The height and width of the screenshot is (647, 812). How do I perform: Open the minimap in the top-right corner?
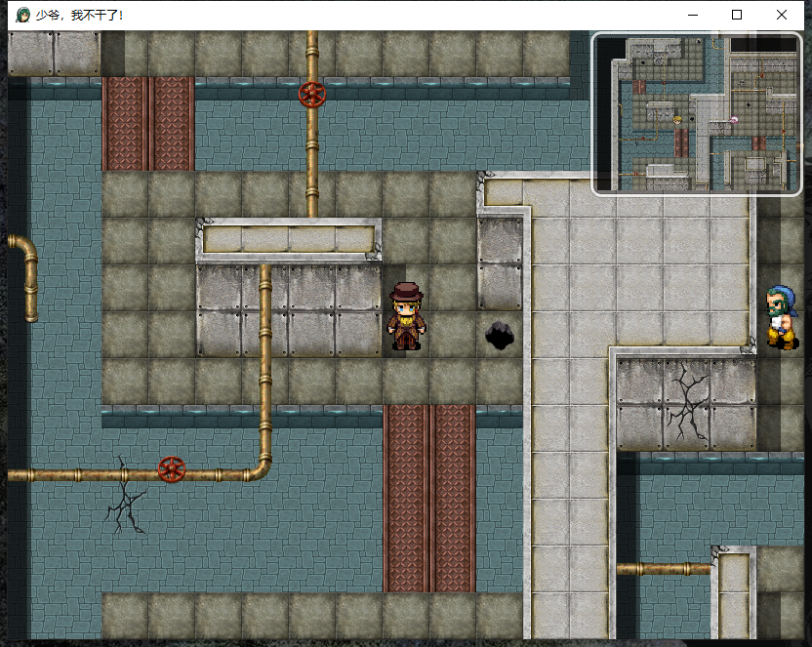point(697,114)
